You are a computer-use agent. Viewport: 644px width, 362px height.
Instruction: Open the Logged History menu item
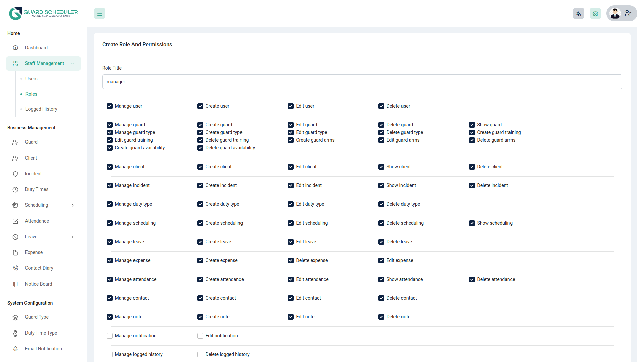pos(41,109)
